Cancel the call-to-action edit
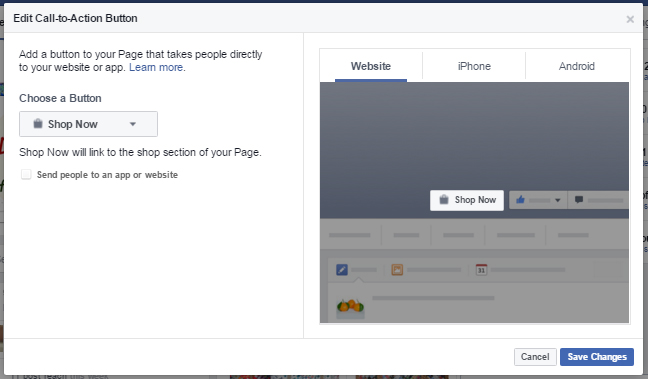Viewport: 648px width, 379px height. (535, 357)
